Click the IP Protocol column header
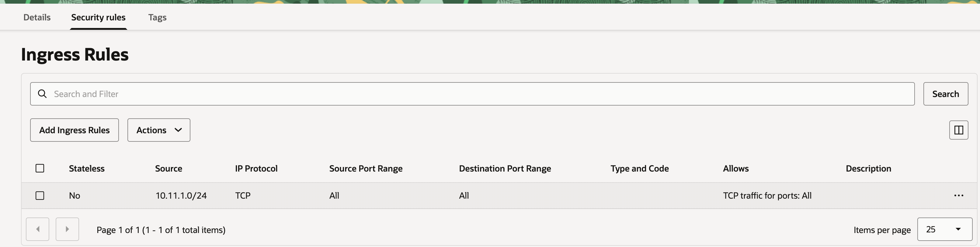 tap(256, 168)
